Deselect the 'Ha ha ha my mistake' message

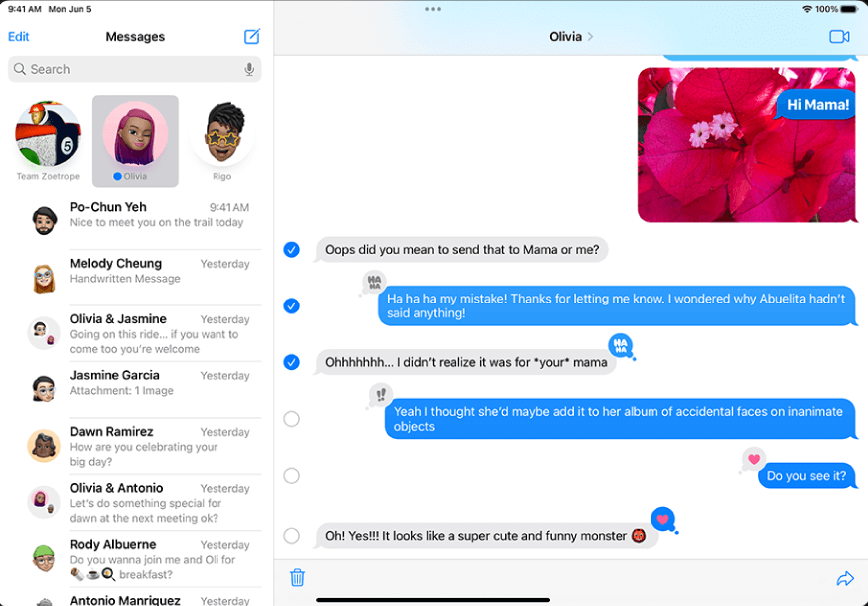(291, 305)
